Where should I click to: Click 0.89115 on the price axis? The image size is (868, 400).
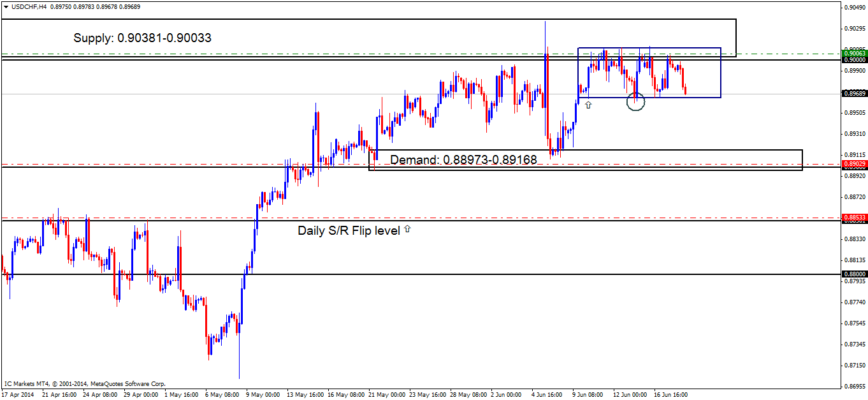coord(855,155)
